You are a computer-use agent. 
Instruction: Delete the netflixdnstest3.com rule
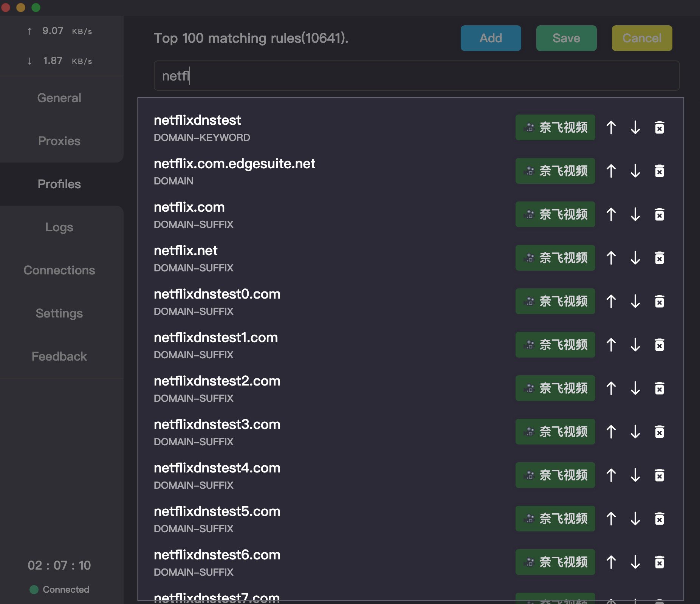click(660, 432)
